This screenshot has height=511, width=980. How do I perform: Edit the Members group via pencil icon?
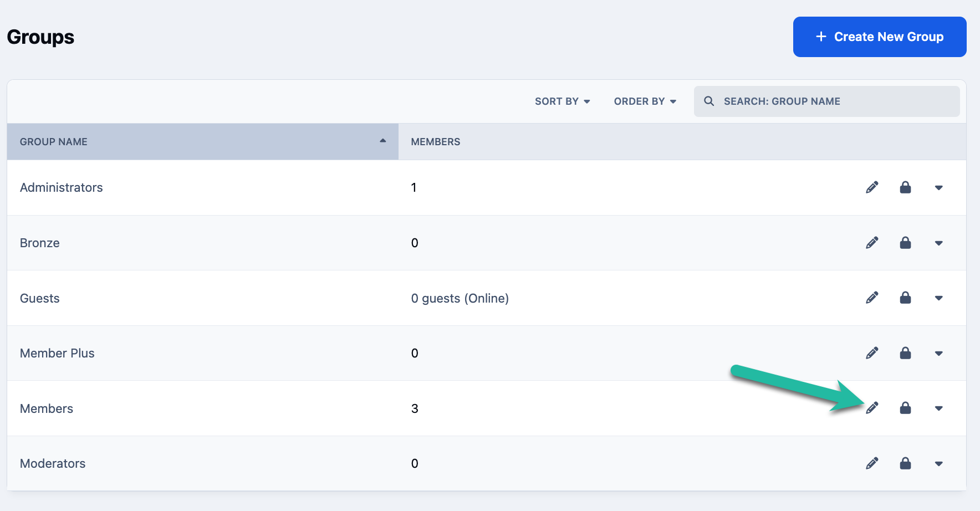872,408
